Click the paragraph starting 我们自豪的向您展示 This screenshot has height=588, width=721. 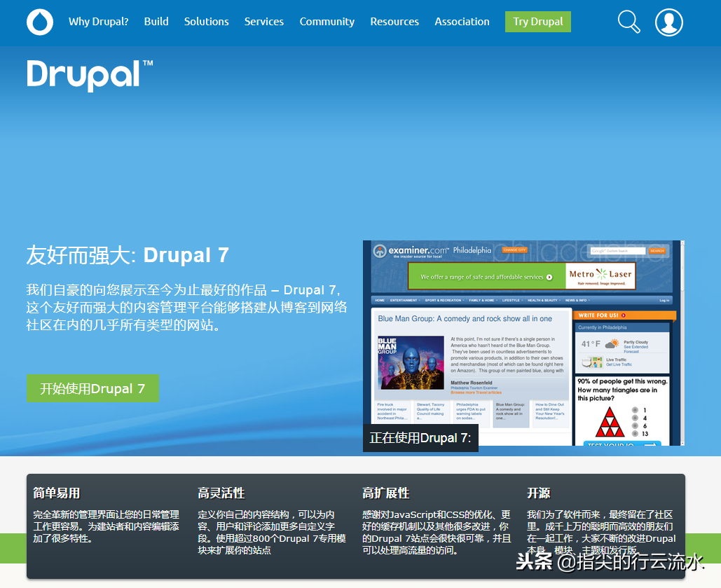coord(186,308)
